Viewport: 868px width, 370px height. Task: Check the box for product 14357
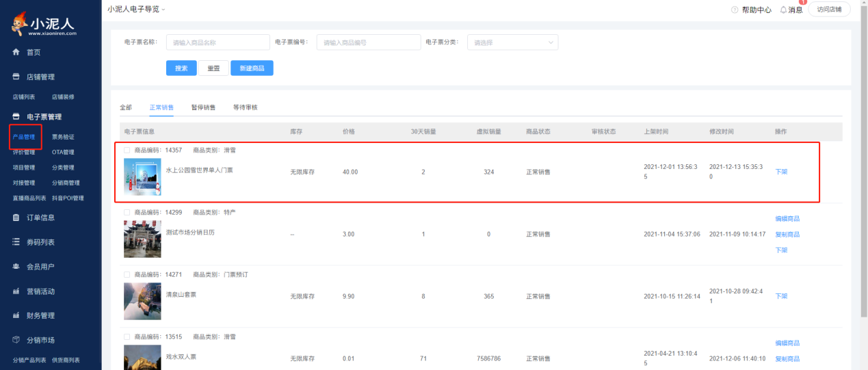127,150
